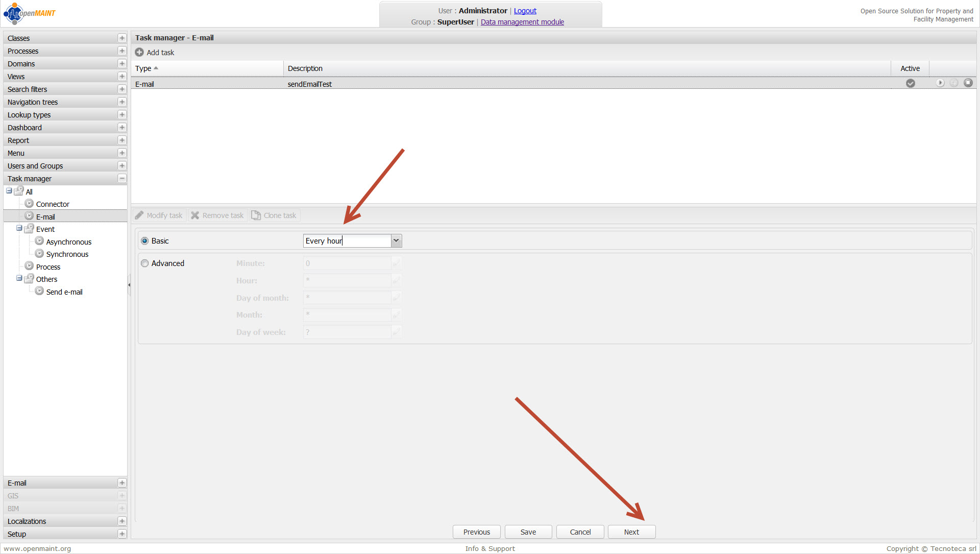Sort by the Type column header
Viewport: 980px width, 554px height.
143,68
